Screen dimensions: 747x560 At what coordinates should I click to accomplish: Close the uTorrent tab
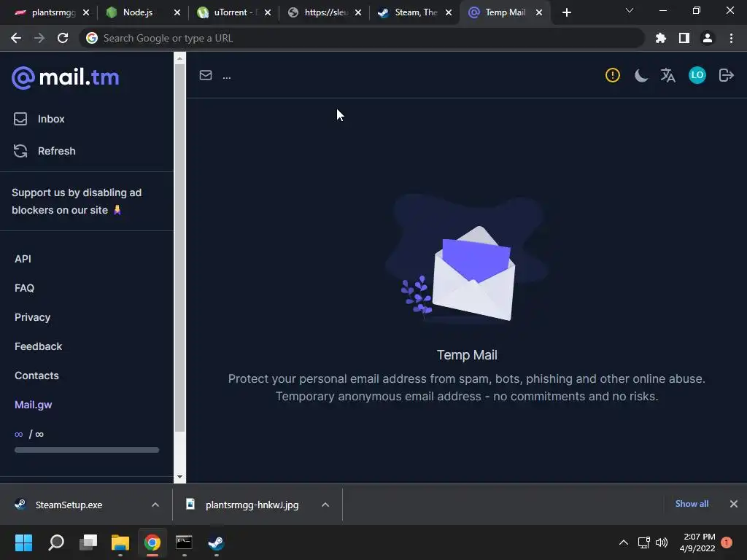(x=268, y=12)
